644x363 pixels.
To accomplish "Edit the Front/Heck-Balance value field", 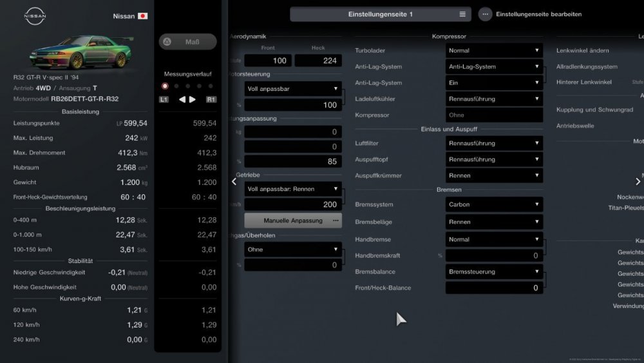I will click(x=494, y=288).
